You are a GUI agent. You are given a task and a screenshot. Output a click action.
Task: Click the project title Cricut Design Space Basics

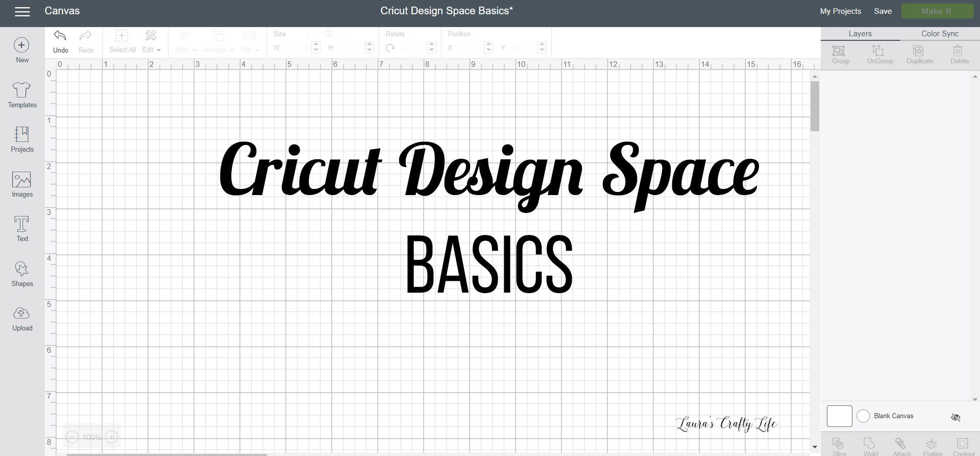pos(446,11)
